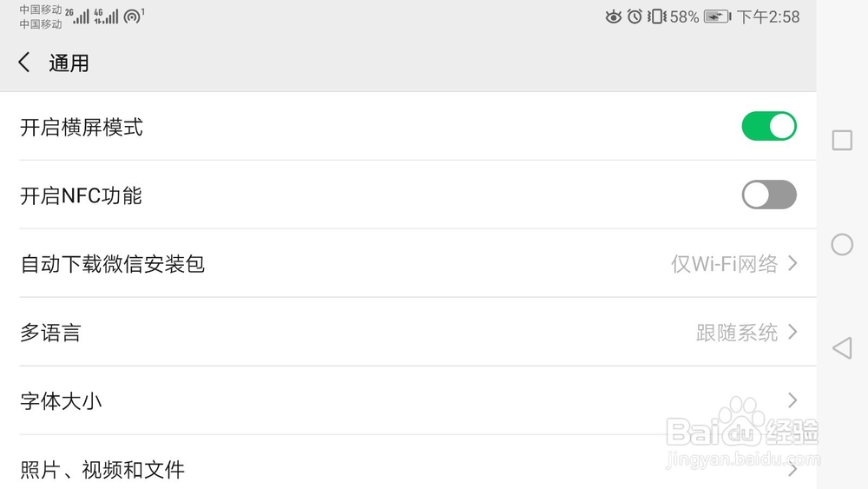Tap the alarm clock status icon
Screen dimensions: 868x489
(x=635, y=17)
